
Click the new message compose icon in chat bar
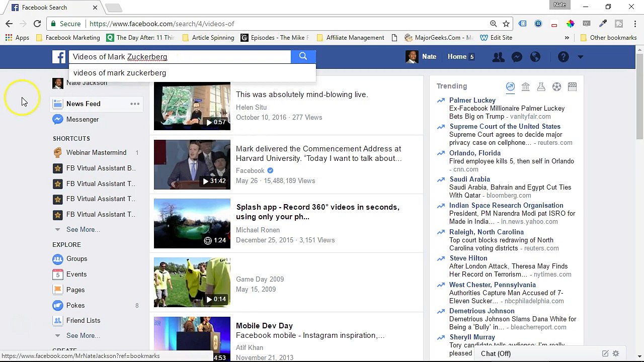(x=605, y=353)
